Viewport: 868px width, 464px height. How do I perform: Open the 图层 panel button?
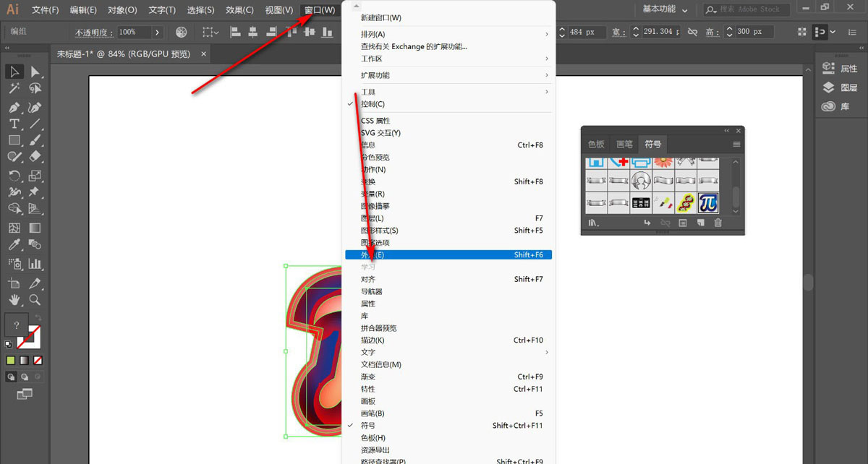pos(841,87)
